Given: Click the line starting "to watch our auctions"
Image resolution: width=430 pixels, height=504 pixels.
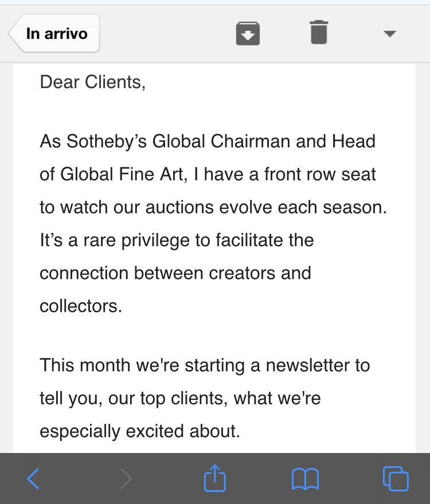Looking at the screenshot, I should coord(213,207).
